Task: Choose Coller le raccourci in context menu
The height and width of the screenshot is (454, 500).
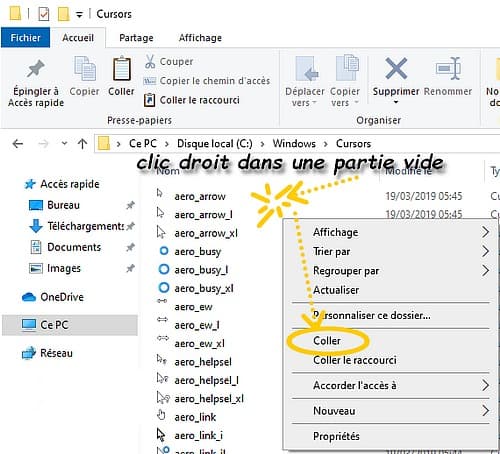Action: [391, 360]
